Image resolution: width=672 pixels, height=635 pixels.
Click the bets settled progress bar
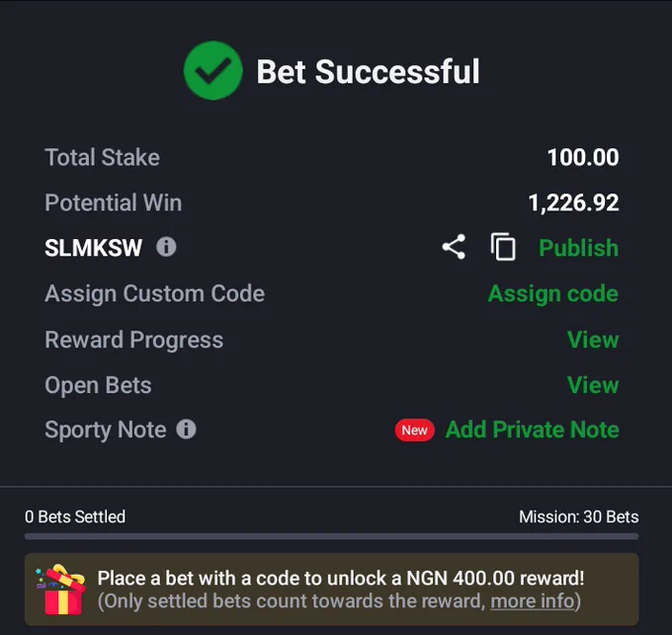pos(332,536)
